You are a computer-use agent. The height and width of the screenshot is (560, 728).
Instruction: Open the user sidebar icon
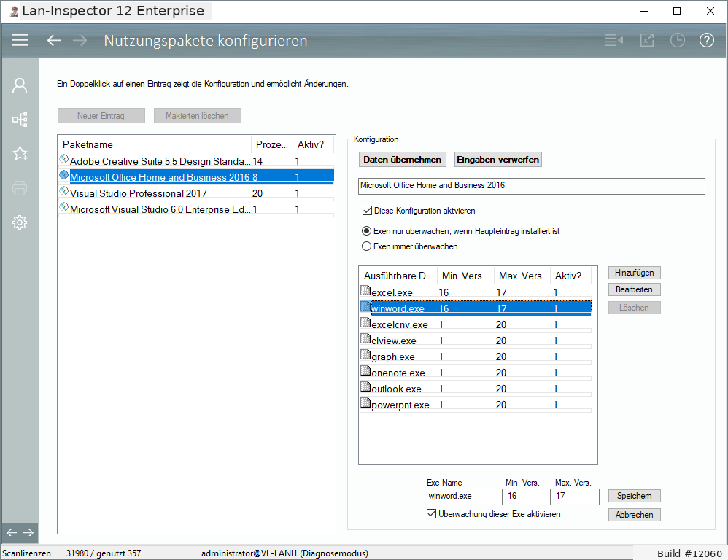[x=20, y=85]
